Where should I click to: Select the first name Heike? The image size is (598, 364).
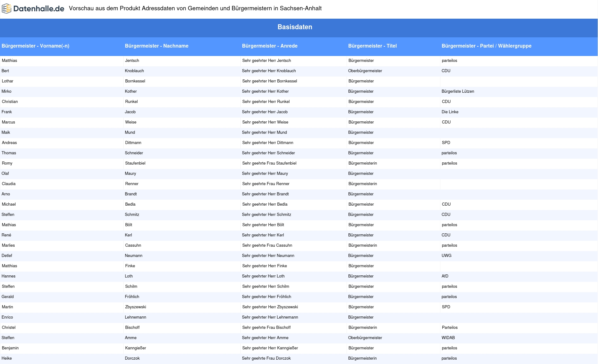click(x=7, y=358)
